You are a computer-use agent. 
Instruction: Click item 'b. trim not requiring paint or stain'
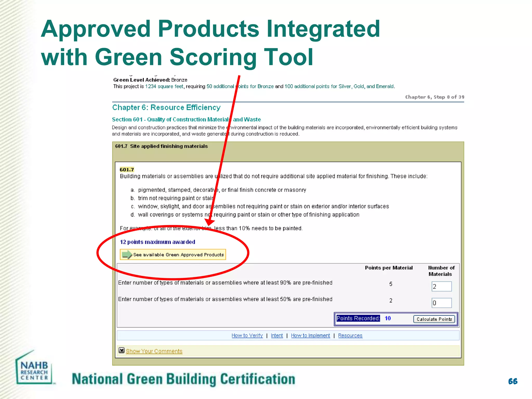click(x=172, y=198)
